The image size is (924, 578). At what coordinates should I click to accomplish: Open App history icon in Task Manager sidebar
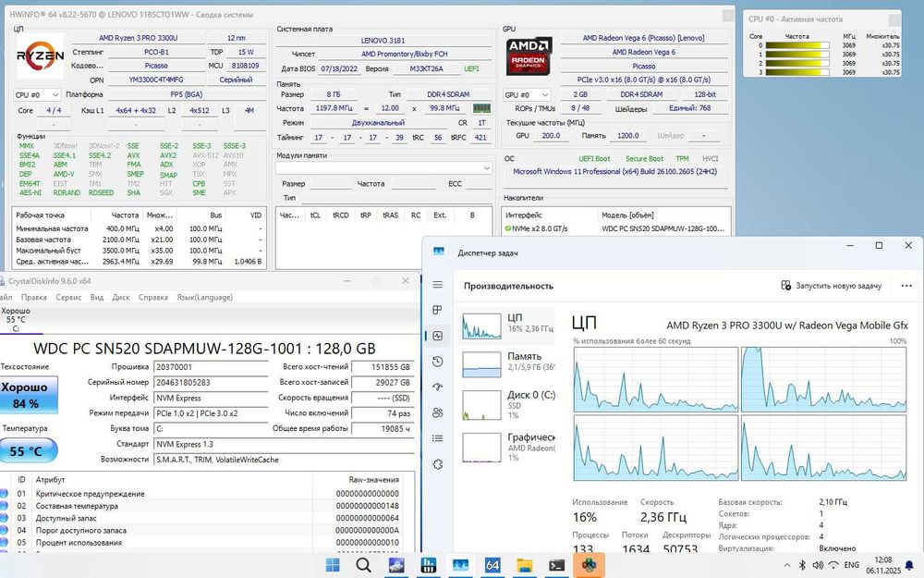pyautogui.click(x=437, y=362)
